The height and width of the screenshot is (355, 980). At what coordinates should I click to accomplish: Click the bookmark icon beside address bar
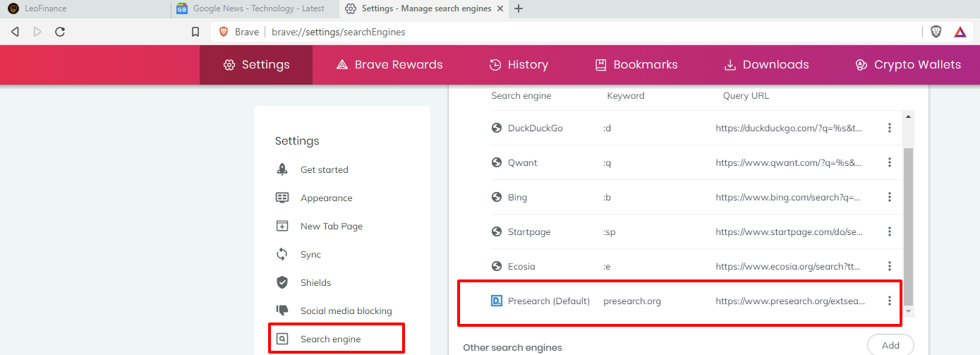pyautogui.click(x=195, y=32)
